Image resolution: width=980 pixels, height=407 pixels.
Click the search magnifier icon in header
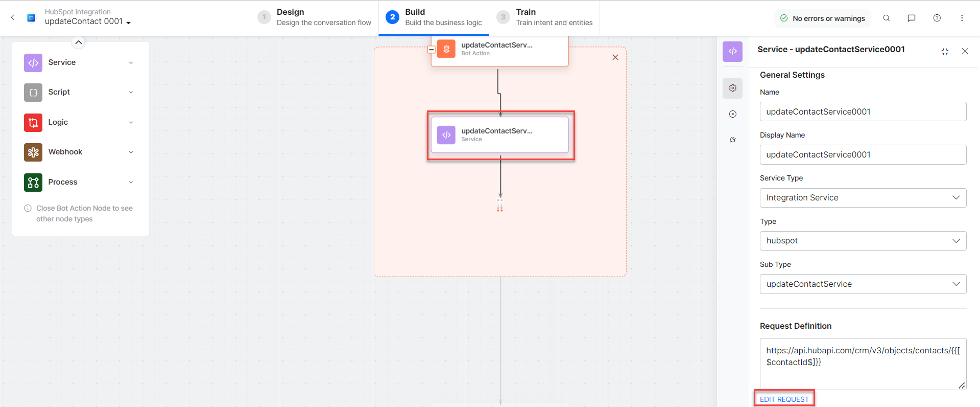click(x=887, y=18)
